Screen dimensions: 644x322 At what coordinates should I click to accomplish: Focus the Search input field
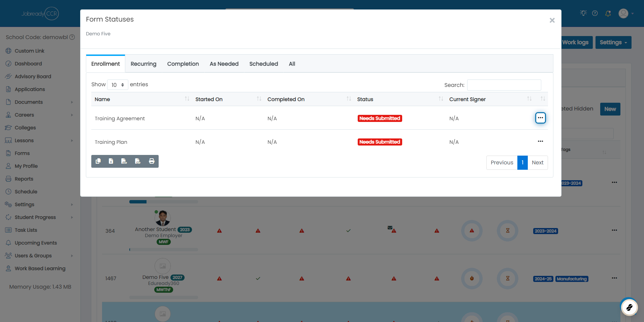point(504,85)
